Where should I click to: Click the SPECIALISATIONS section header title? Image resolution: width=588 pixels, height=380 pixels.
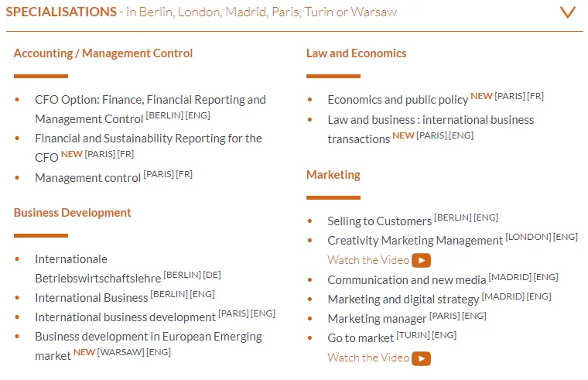(x=61, y=12)
